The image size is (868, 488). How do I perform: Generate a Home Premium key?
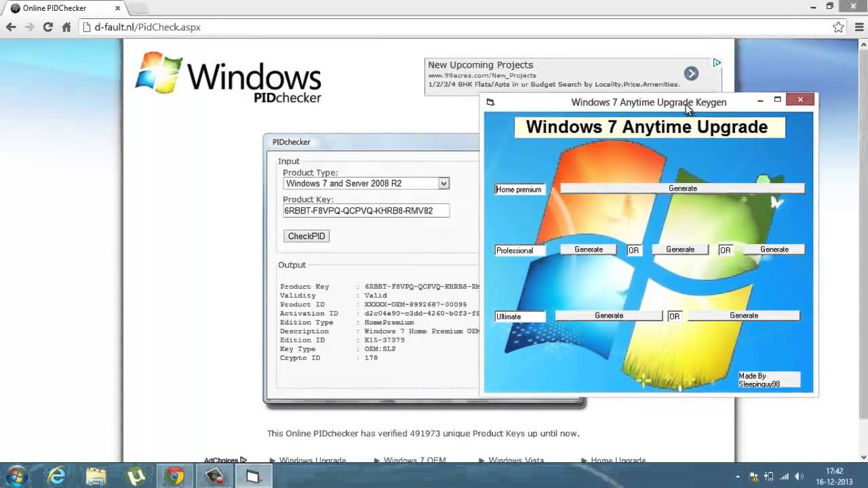682,188
